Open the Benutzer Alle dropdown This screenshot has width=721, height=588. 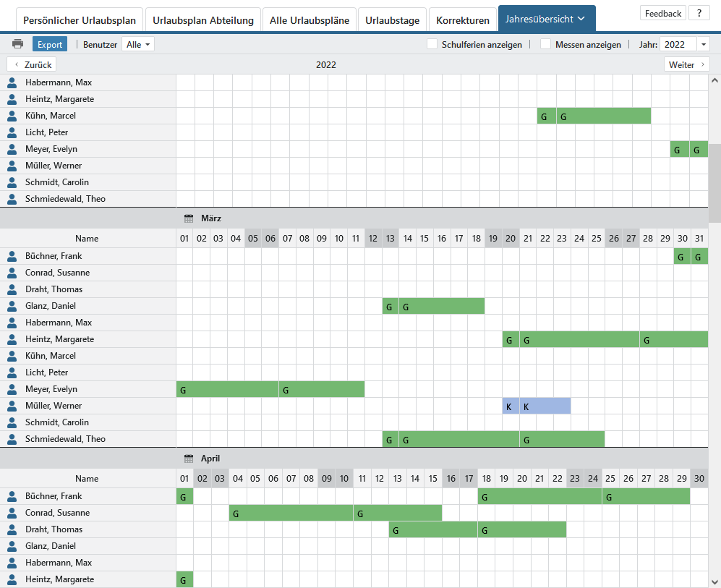138,44
